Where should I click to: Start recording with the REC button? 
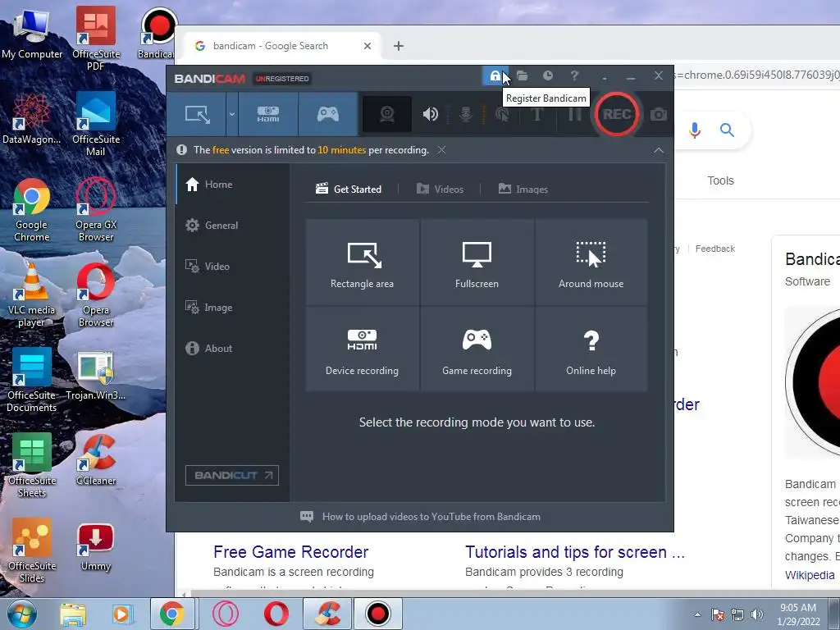(x=617, y=114)
